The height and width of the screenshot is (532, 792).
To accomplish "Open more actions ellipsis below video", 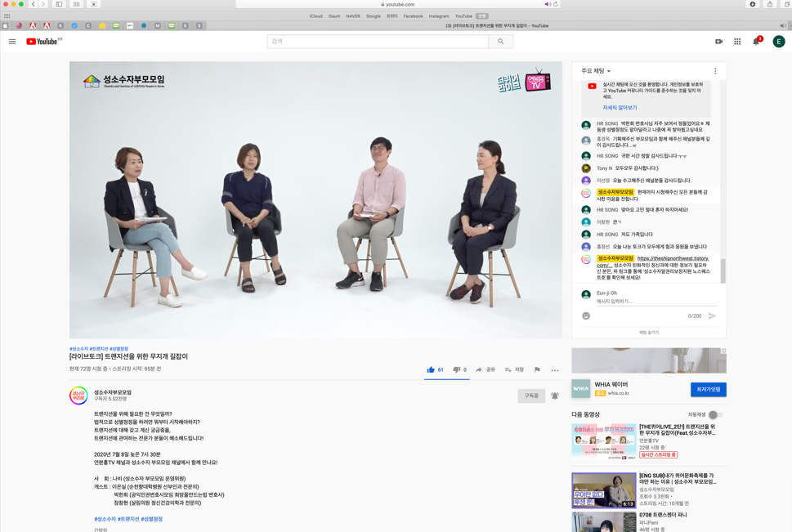I will (x=555, y=370).
